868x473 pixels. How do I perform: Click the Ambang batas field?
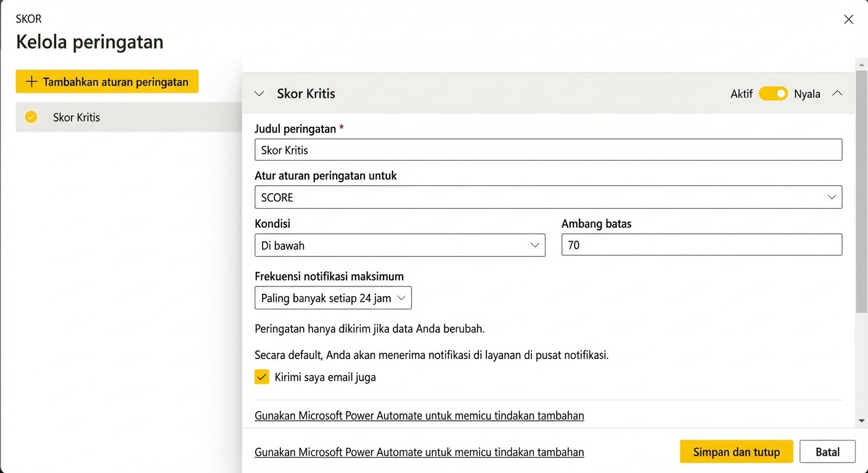[x=701, y=245]
